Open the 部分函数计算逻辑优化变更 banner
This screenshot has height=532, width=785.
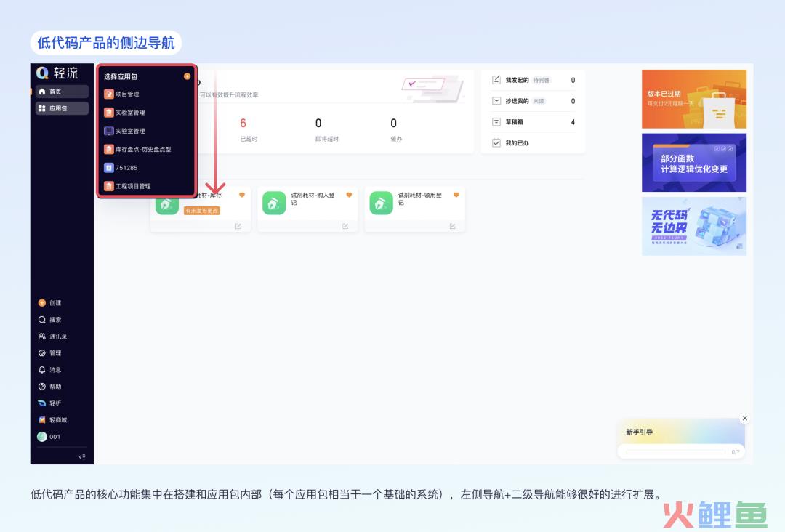[x=694, y=163]
